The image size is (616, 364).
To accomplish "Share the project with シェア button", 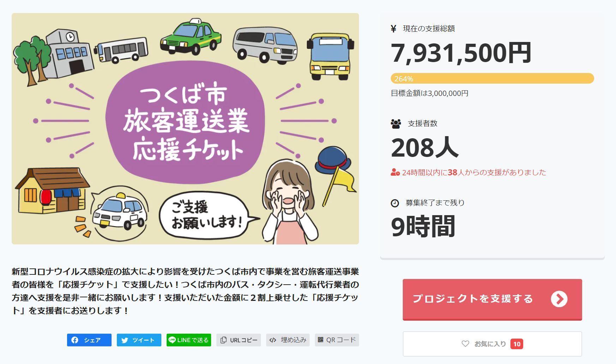I will pos(89,340).
